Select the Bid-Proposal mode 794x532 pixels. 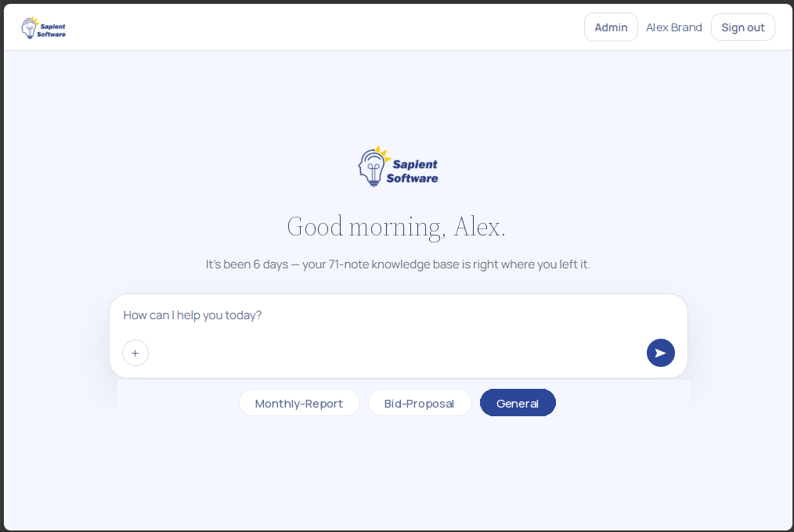(x=419, y=403)
